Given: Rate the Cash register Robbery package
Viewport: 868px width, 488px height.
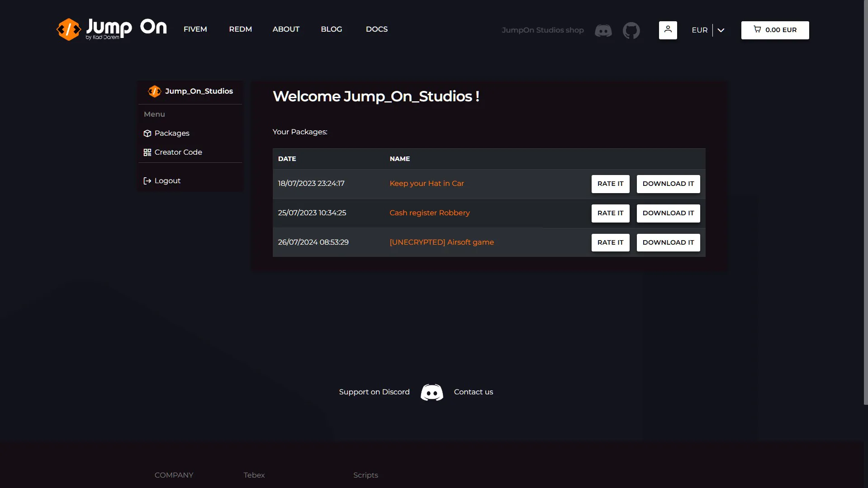Looking at the screenshot, I should [610, 213].
